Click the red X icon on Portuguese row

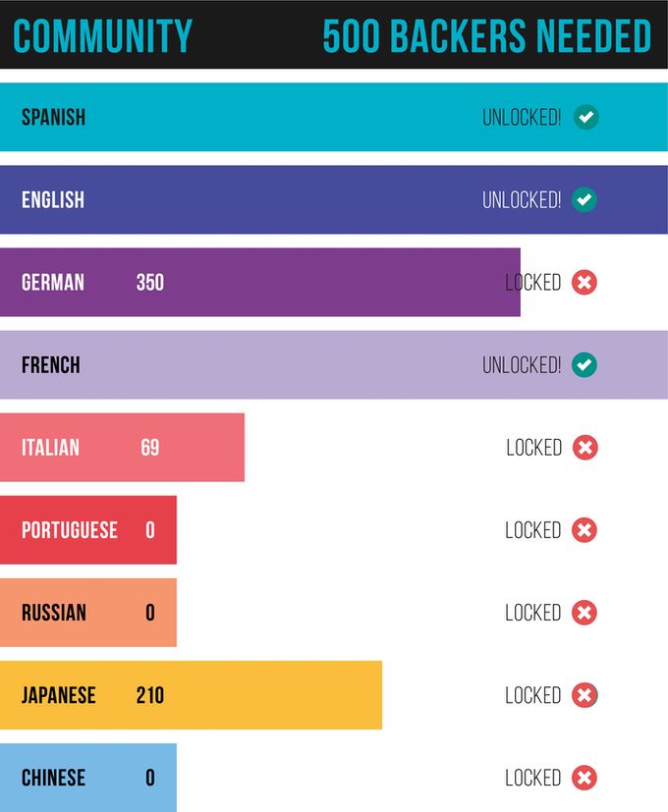tap(584, 530)
